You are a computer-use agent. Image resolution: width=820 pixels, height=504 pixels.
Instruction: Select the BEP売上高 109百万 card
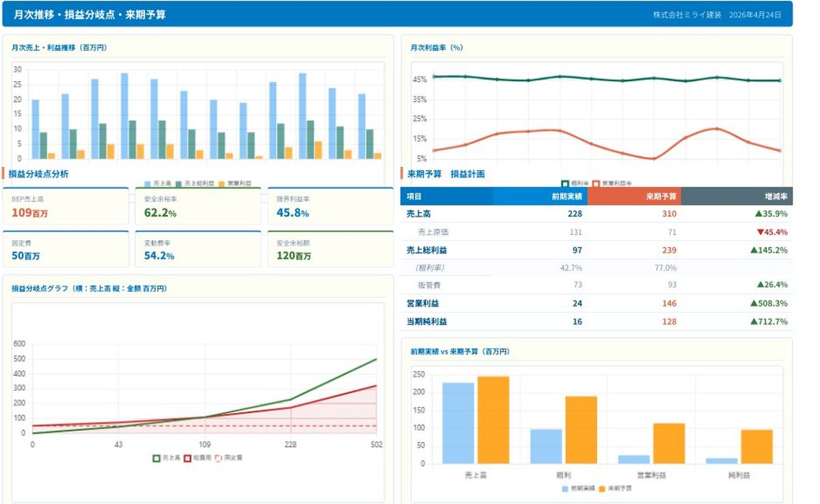66,206
